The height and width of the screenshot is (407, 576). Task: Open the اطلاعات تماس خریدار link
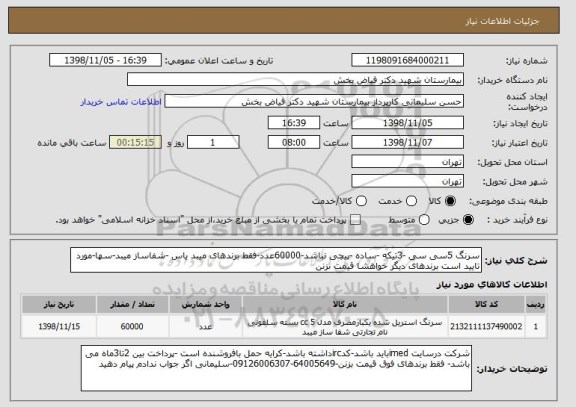[x=121, y=102]
